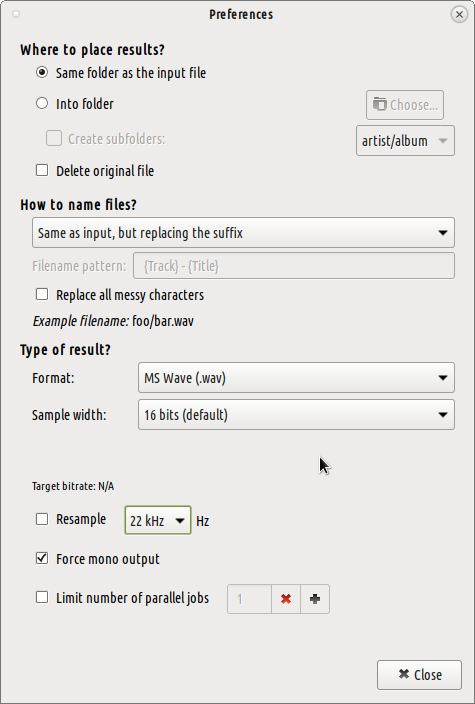Open the artist/album subfolder dropdown
475x704 pixels.
[x=405, y=141]
